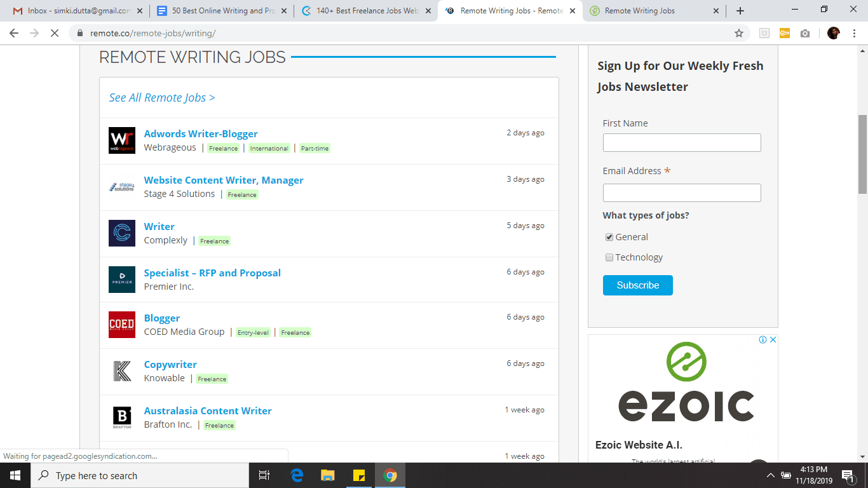
Task: Bookmark this page with the star icon
Action: (x=739, y=33)
